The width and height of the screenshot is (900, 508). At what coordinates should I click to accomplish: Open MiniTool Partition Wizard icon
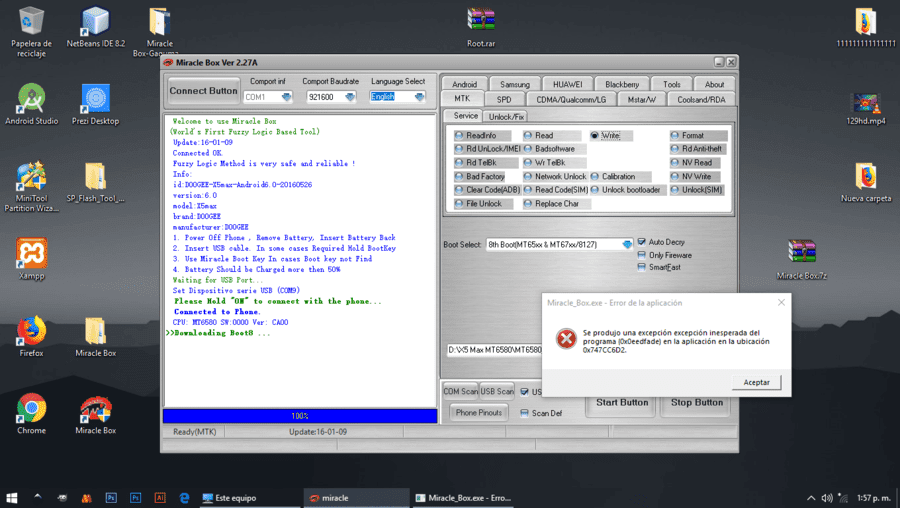[31, 187]
